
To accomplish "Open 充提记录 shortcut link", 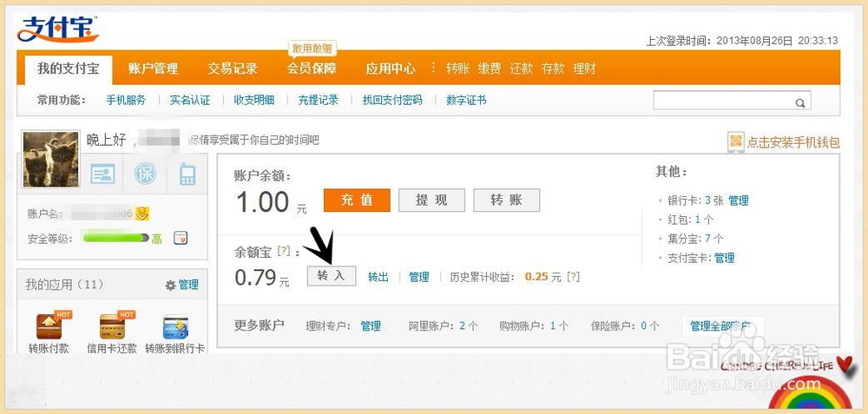I will coord(318,100).
